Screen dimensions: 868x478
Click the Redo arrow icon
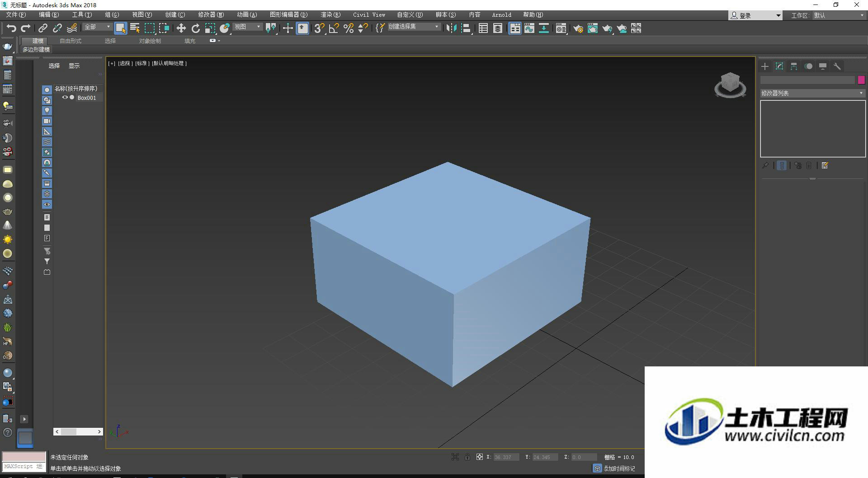click(x=26, y=28)
